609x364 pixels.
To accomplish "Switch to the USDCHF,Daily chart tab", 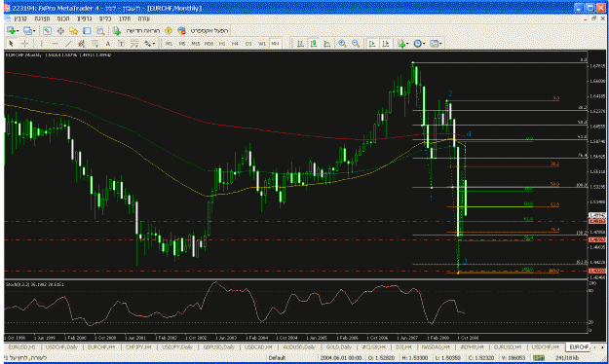I will coord(61,346).
